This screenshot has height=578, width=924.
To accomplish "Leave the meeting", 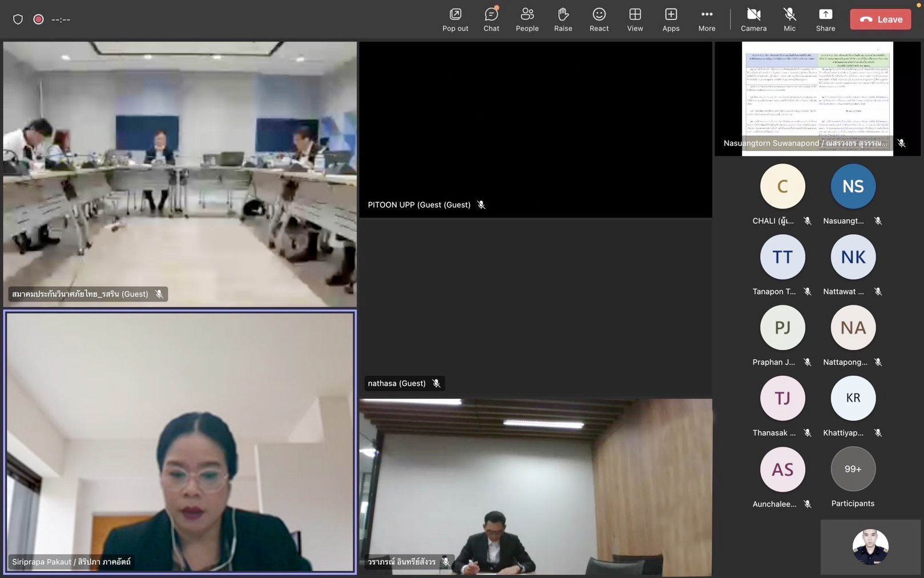I will pyautogui.click(x=880, y=19).
